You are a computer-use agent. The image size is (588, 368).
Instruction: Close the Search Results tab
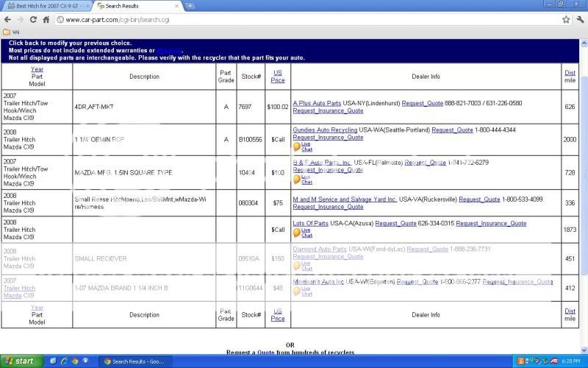tap(177, 6)
